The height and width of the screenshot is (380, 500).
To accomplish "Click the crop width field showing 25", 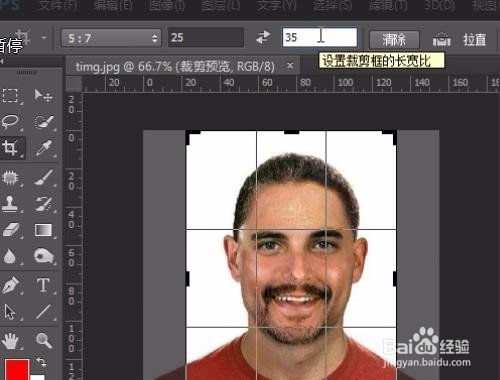I will pyautogui.click(x=206, y=37).
